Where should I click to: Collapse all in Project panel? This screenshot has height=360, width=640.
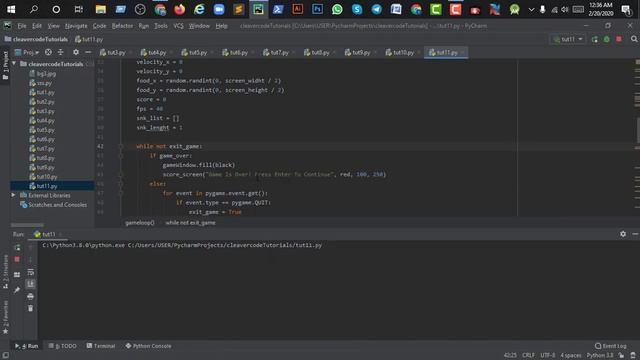click(60, 52)
